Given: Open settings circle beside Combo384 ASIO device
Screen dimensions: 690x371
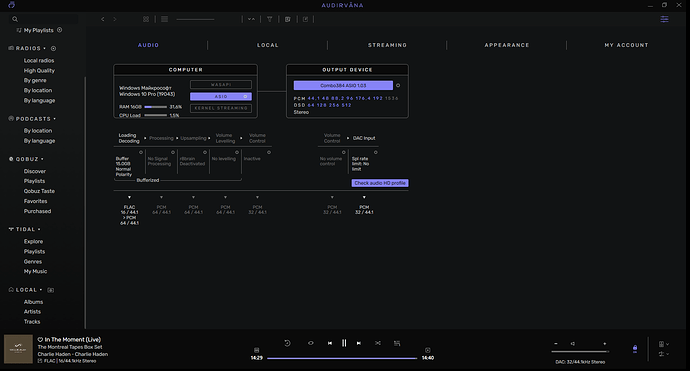Looking at the screenshot, I should click(x=398, y=85).
